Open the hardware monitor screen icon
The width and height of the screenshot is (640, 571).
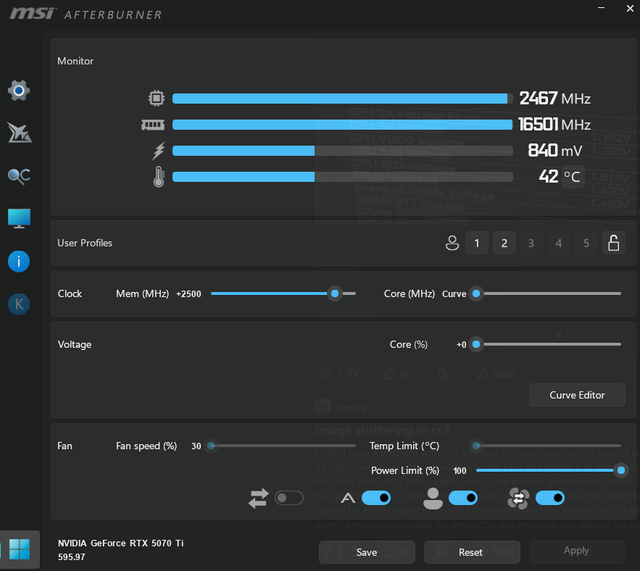(18, 218)
